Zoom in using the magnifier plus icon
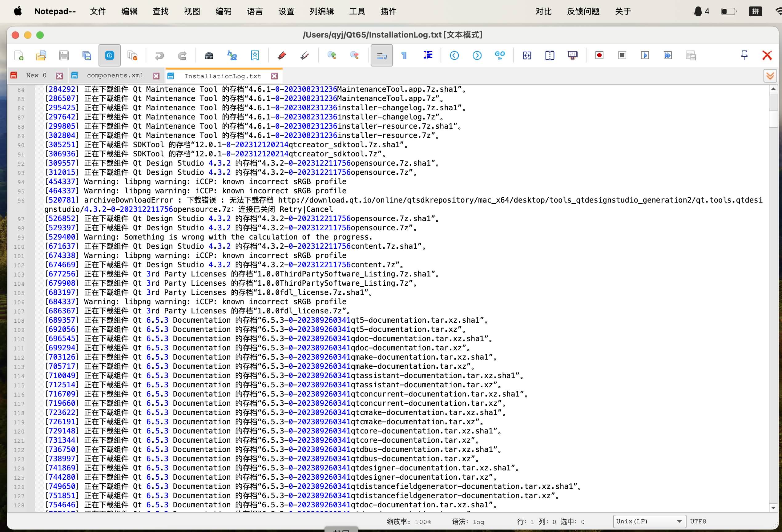This screenshot has width=782, height=532. pyautogui.click(x=332, y=55)
